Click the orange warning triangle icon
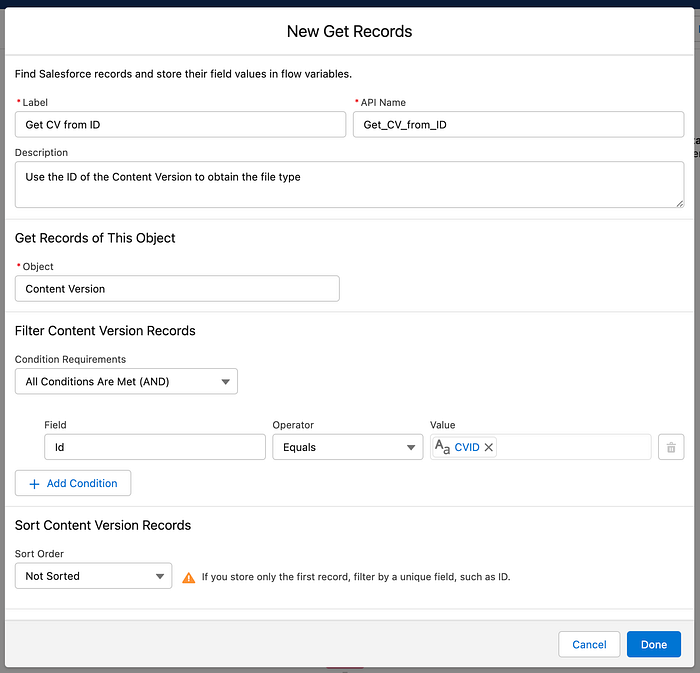 tap(189, 577)
